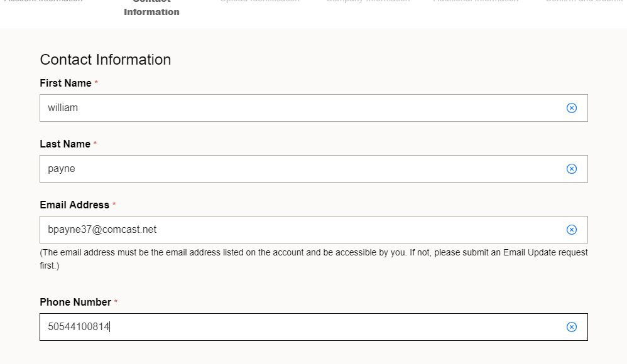Place cursor in the Email Address input

point(313,230)
